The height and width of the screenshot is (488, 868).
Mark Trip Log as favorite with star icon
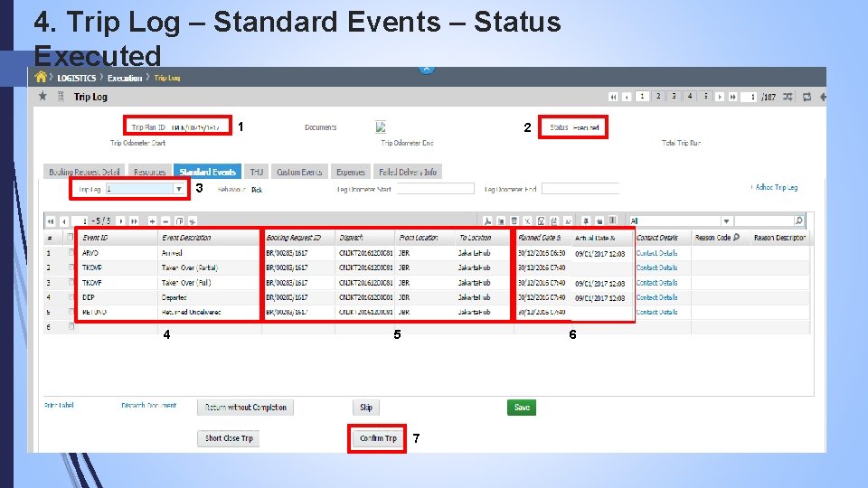click(42, 97)
